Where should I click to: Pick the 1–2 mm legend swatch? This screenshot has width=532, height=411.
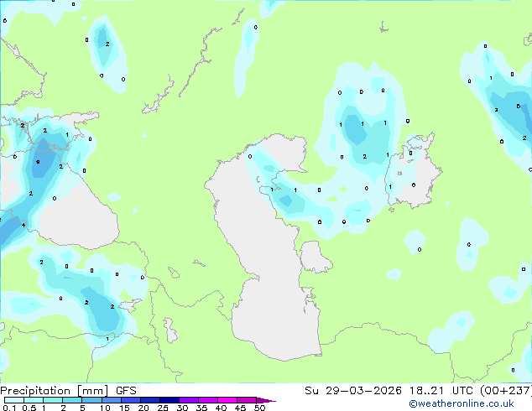53,400
